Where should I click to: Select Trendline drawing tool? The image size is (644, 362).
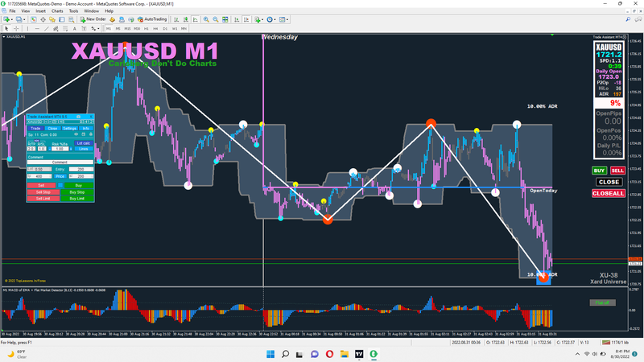click(47, 29)
